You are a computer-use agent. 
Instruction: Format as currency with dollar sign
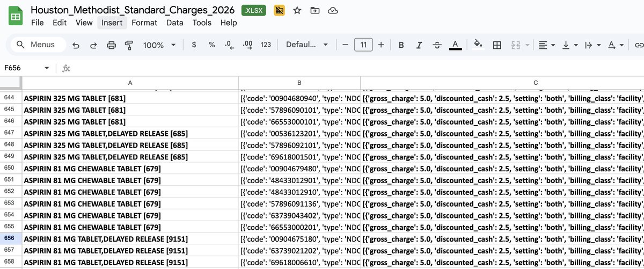point(194,45)
